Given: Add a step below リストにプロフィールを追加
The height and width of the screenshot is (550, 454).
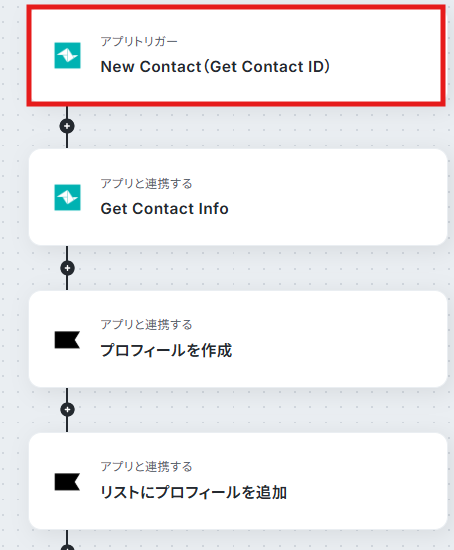Looking at the screenshot, I should coord(67,547).
